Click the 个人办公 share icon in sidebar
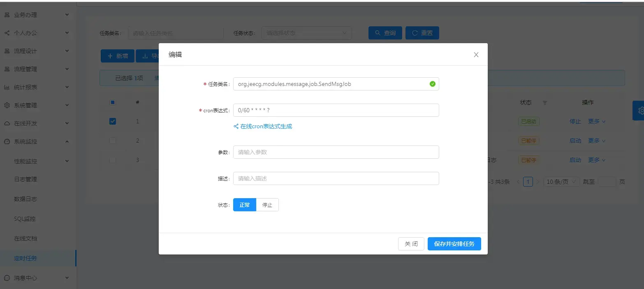Viewport: 644px width, 289px height. point(7,33)
